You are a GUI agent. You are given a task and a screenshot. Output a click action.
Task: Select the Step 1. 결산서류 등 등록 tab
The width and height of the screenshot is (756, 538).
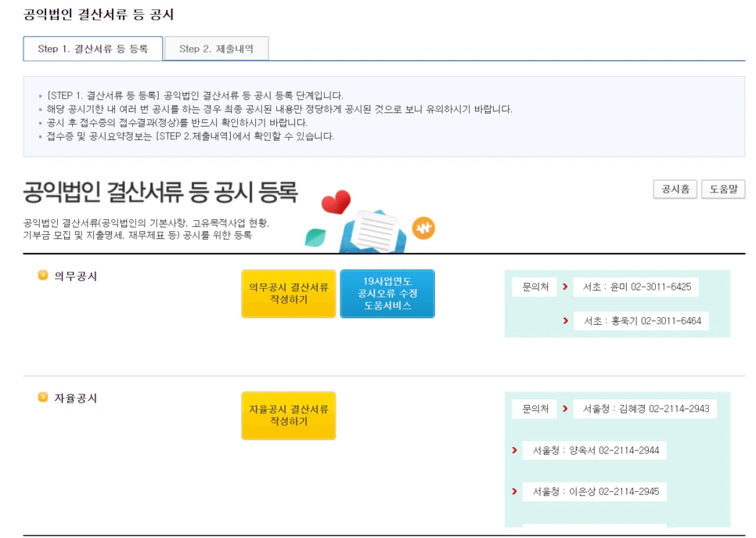pos(92,48)
